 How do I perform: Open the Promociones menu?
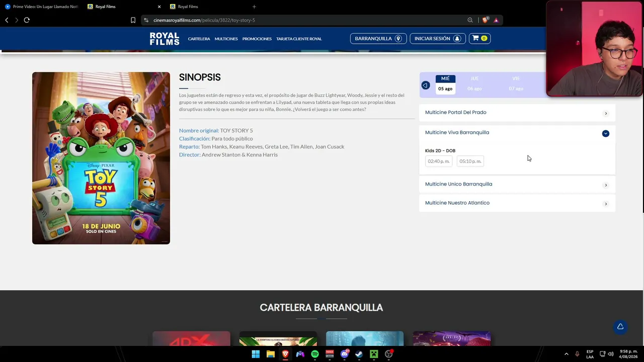[x=257, y=39]
